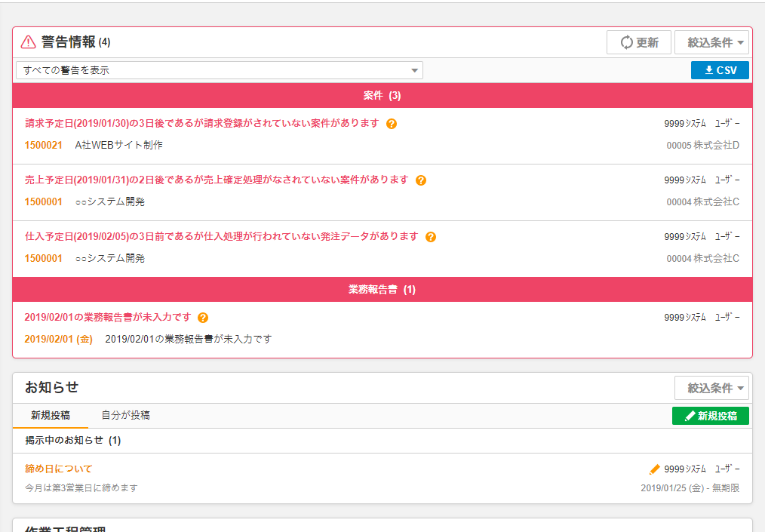
Task: Click the 業務報告書 (1) section header
Action: coord(382,290)
